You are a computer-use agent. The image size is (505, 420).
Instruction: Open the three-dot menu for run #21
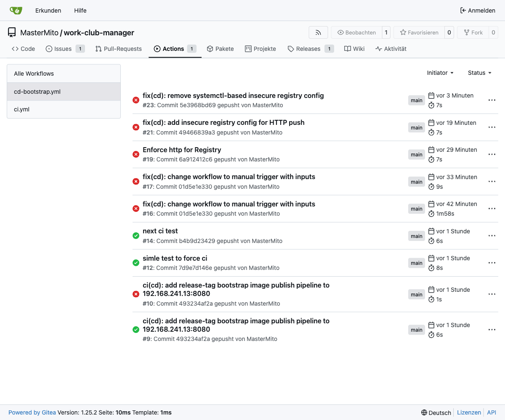coord(492,127)
